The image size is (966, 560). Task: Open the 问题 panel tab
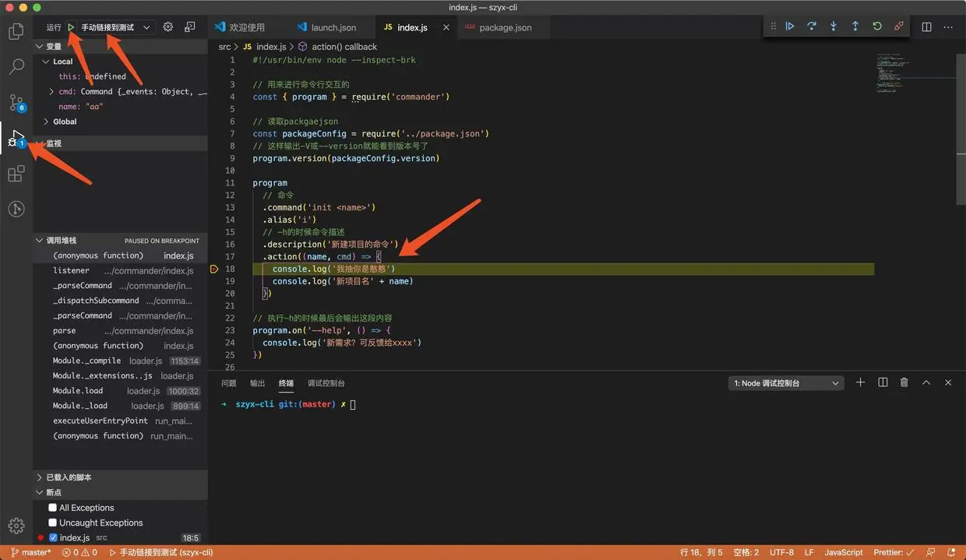point(228,383)
